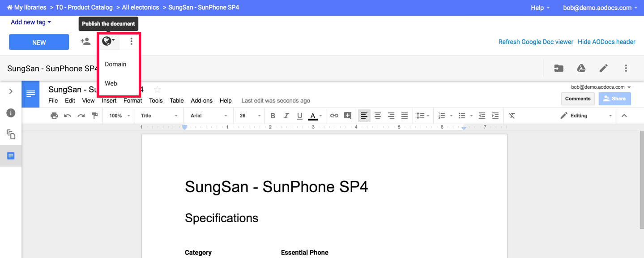644x258 pixels.
Task: Click the undo icon
Action: coord(68,116)
